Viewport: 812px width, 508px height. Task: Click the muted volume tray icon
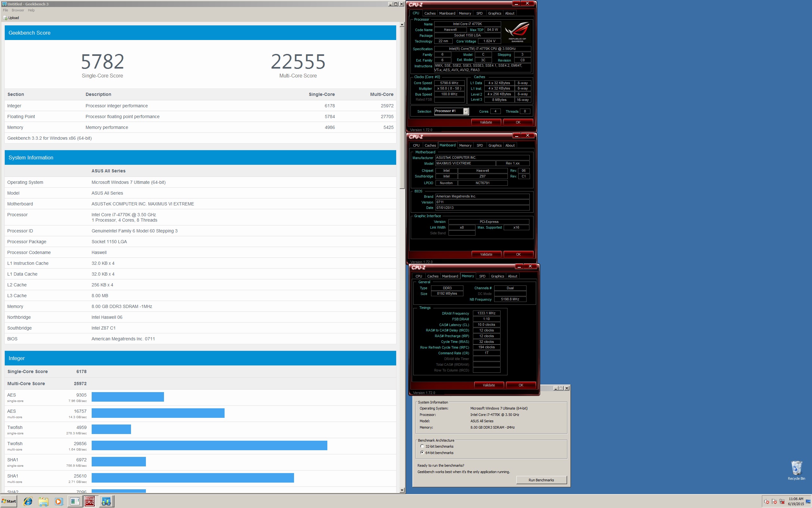coord(767,502)
